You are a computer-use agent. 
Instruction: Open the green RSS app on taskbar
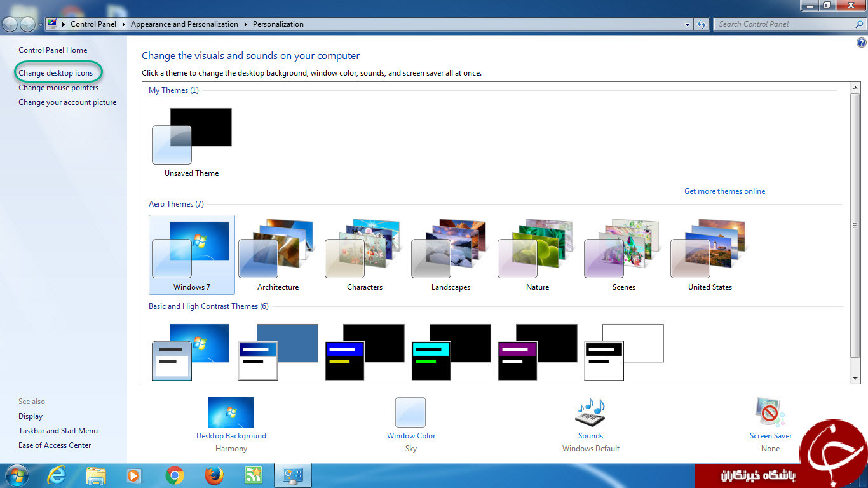click(x=254, y=475)
